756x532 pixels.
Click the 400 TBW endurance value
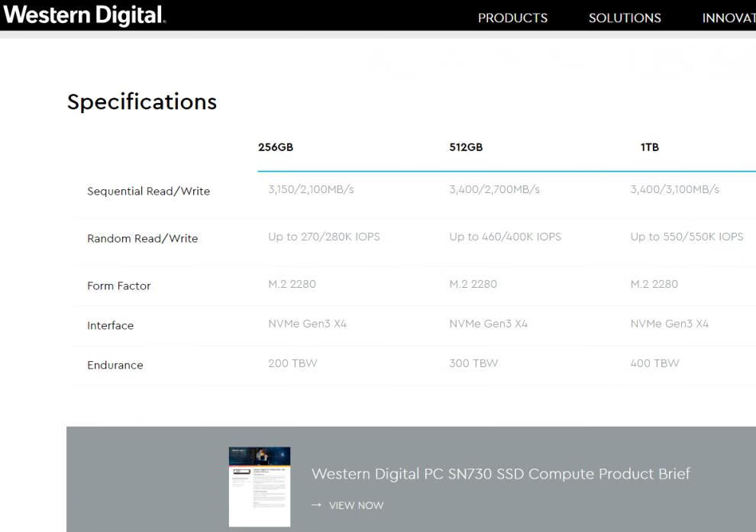coord(654,363)
